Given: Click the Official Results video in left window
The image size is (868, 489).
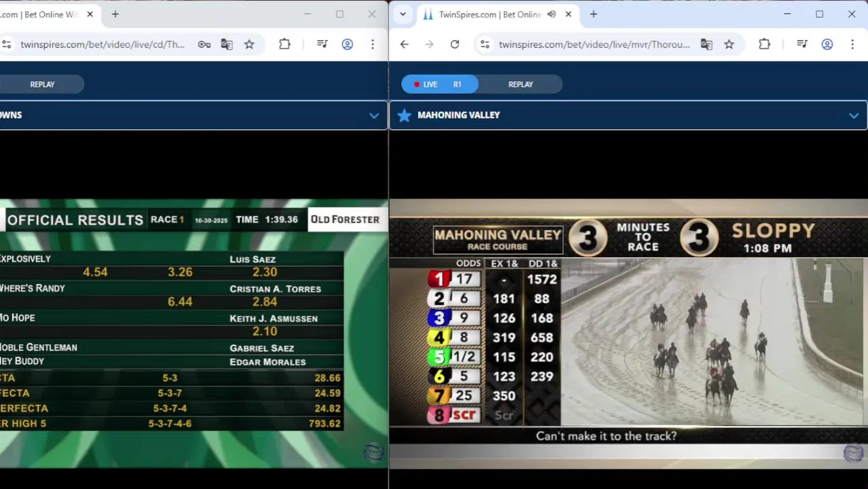Looking at the screenshot, I should pyautogui.click(x=194, y=333).
